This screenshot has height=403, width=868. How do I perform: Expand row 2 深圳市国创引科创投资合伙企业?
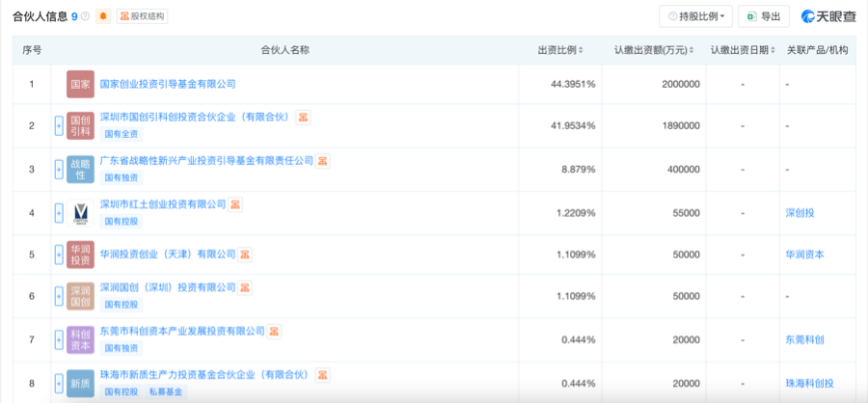coord(58,125)
